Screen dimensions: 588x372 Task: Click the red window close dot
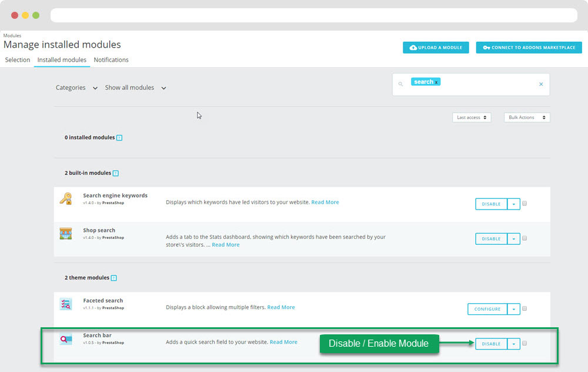point(15,15)
